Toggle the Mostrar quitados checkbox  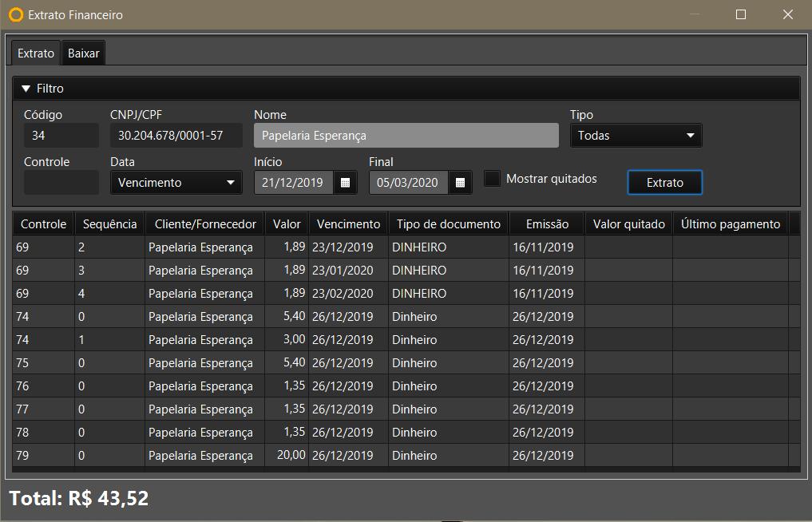pos(492,179)
